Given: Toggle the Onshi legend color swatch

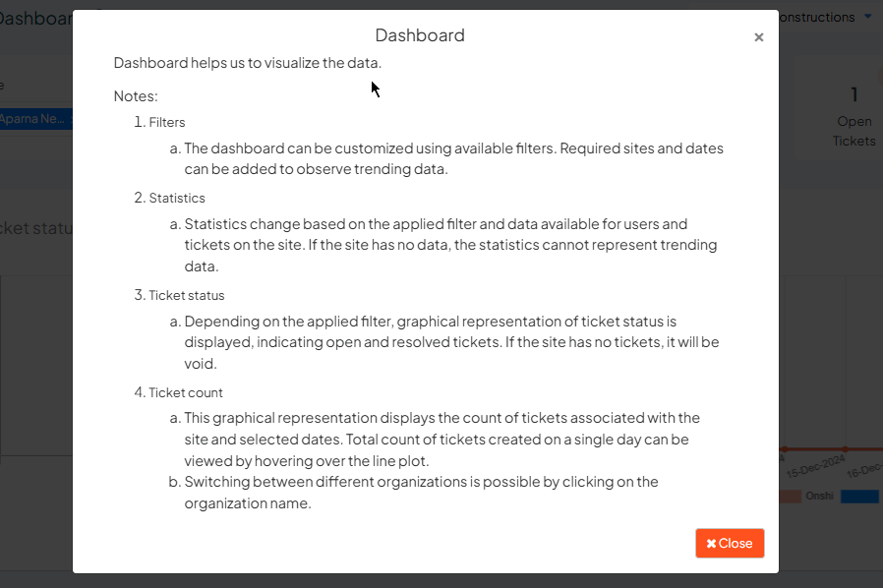Looking at the screenshot, I should (791, 497).
